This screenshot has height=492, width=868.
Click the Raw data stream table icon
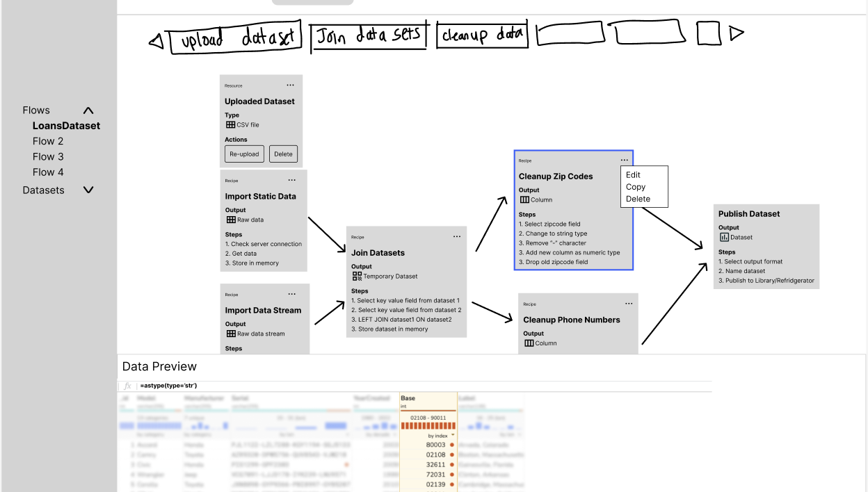click(x=231, y=334)
